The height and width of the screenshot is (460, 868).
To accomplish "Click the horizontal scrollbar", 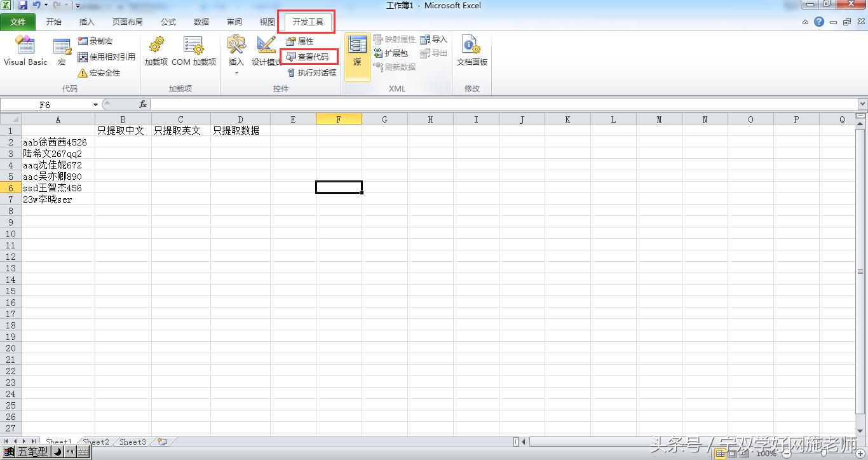I will [686, 442].
